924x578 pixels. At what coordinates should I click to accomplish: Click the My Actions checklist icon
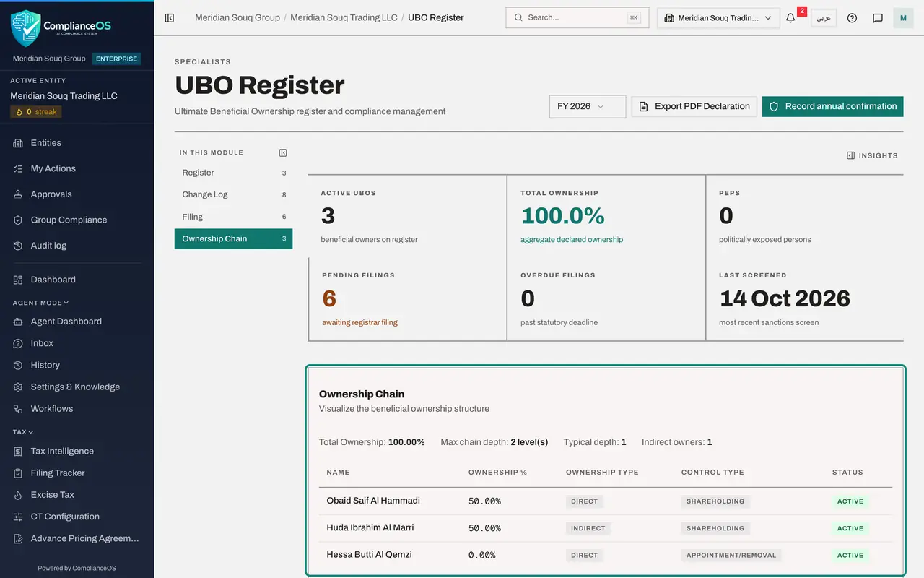(x=18, y=168)
